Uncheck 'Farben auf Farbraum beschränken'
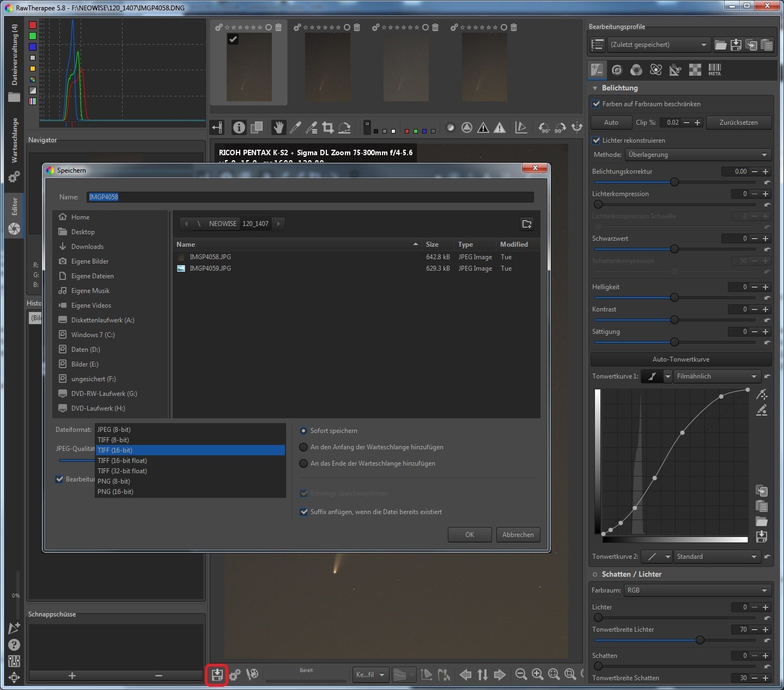This screenshot has width=784, height=690. [596, 104]
